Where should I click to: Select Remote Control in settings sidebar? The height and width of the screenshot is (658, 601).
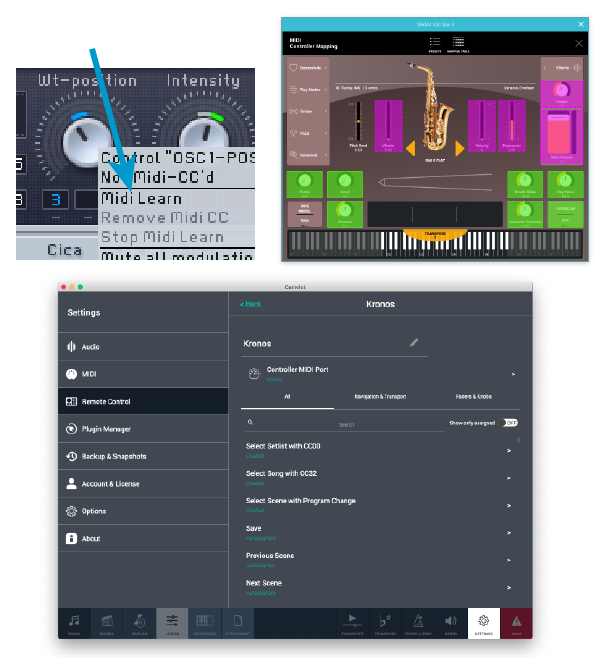[x=143, y=401]
